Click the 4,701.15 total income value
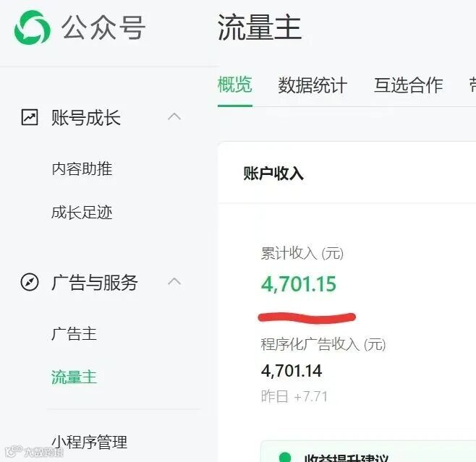The width and height of the screenshot is (476, 462). click(299, 284)
